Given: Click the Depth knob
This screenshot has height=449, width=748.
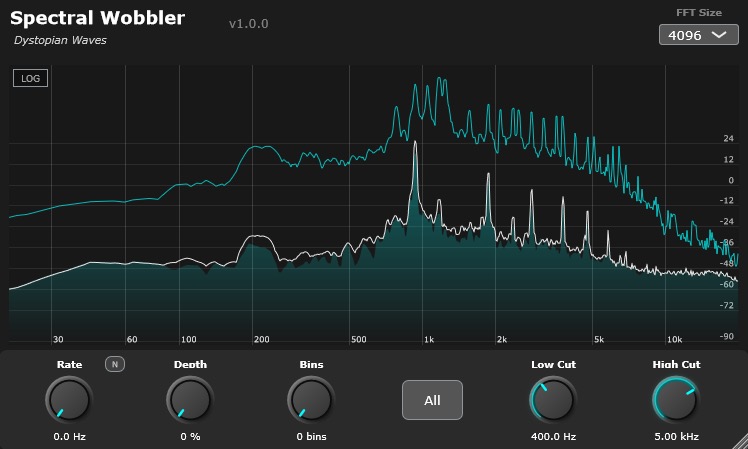Looking at the screenshot, I should (x=190, y=399).
